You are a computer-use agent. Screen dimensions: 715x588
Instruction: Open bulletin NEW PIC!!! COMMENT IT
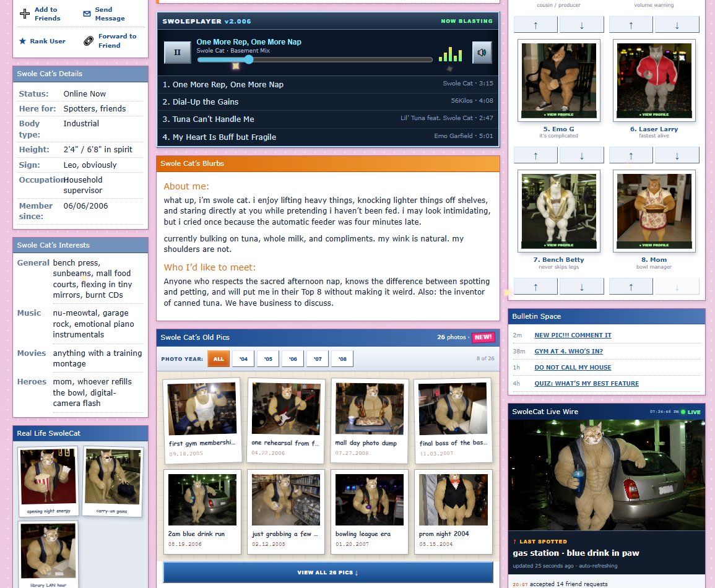[573, 335]
